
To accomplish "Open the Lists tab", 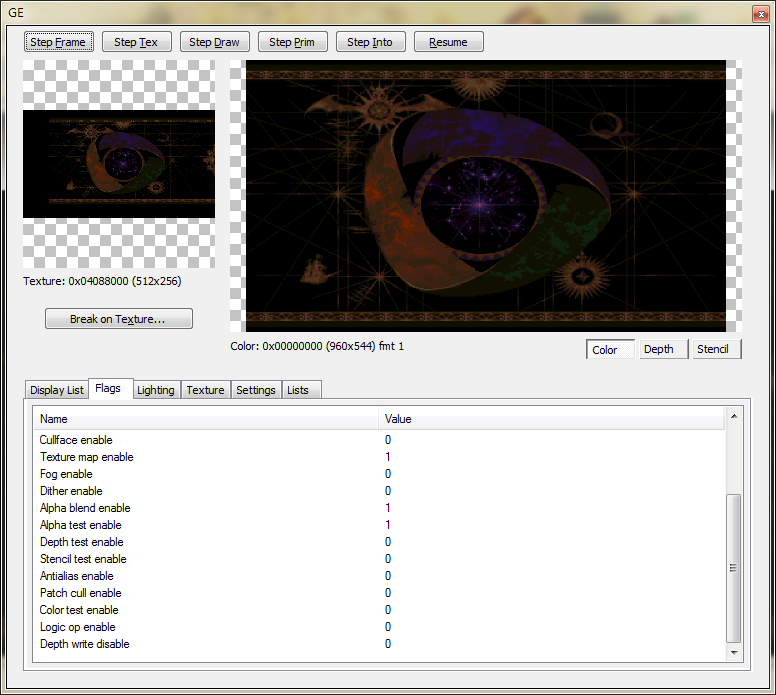I will 298,390.
